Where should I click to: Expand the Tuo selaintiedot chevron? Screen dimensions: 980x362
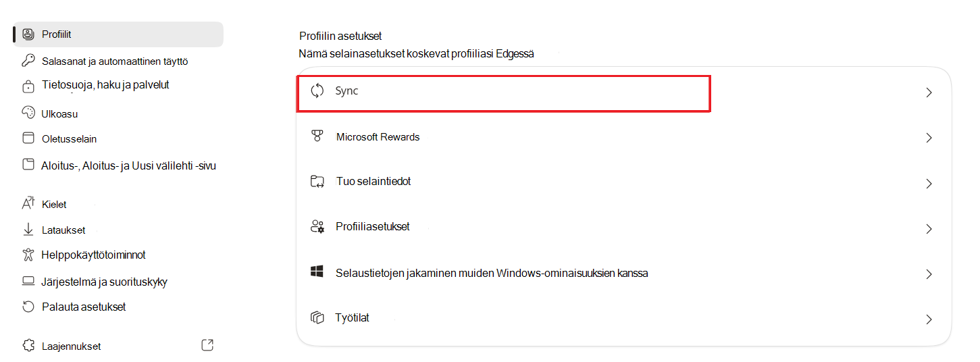tap(929, 184)
